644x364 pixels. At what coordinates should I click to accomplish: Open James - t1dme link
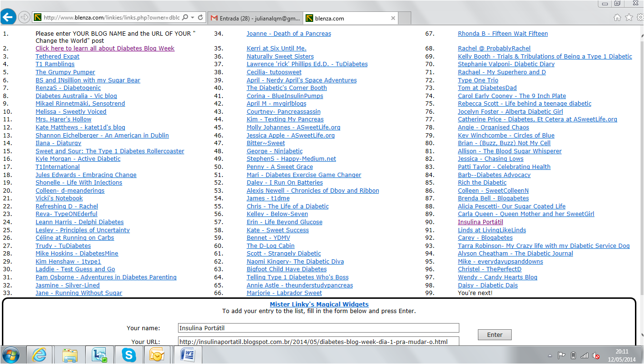(x=268, y=198)
